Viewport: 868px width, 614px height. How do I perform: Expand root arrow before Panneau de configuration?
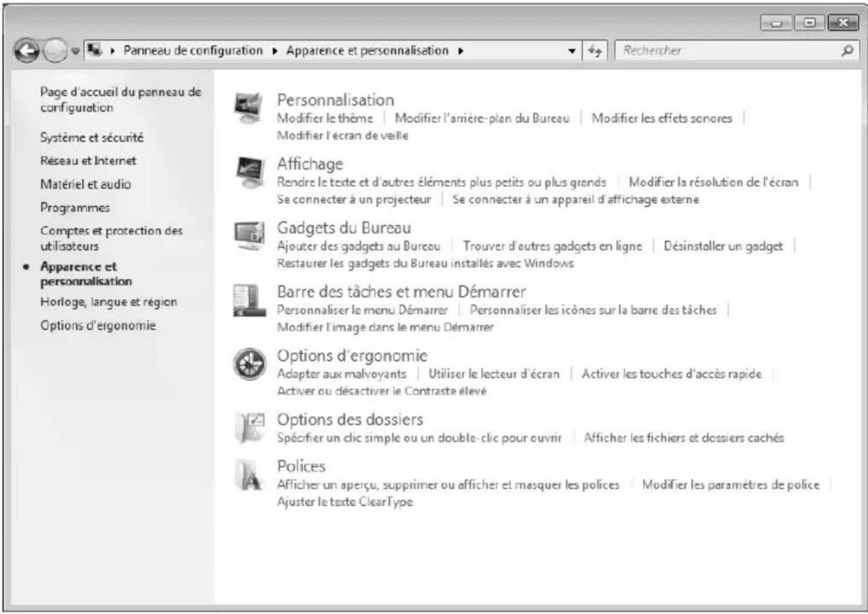coord(112,51)
